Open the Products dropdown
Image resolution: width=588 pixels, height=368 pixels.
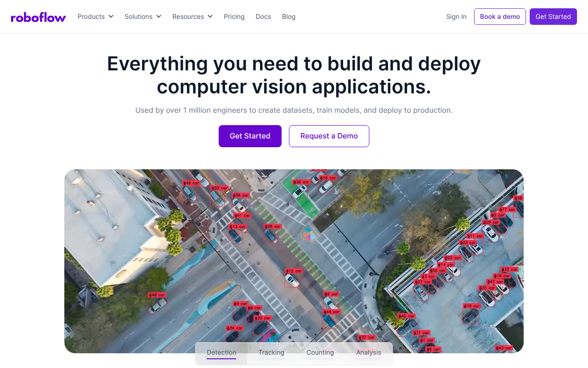[91, 17]
